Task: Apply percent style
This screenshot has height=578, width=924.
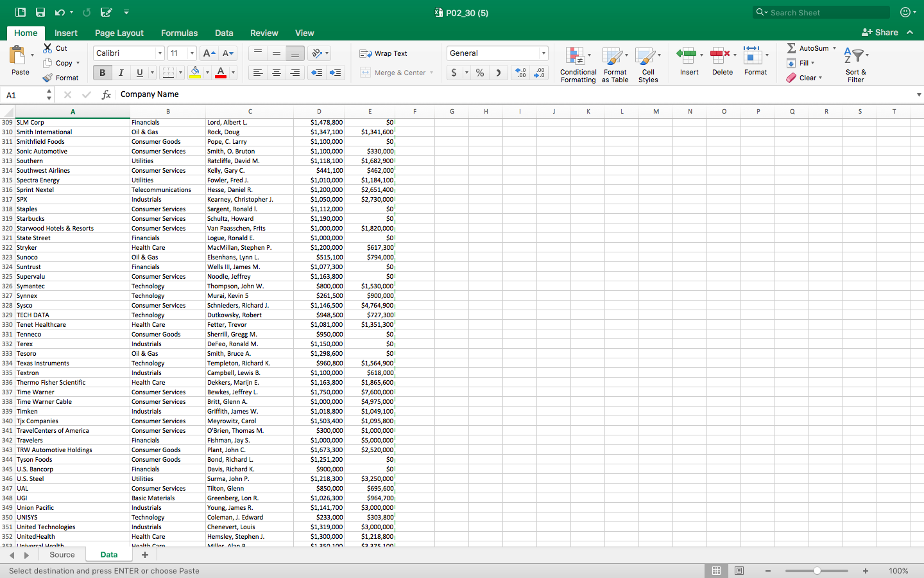Action: (480, 73)
